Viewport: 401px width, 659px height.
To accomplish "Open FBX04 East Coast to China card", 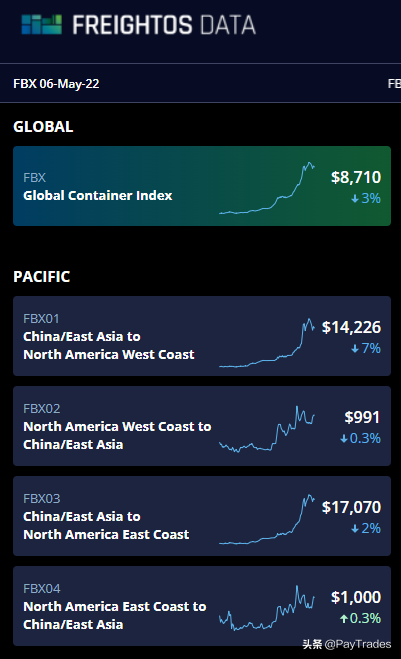I will point(202,606).
